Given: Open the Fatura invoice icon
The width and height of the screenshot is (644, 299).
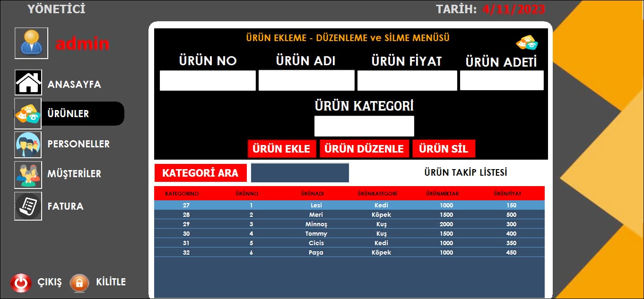Looking at the screenshot, I should click(28, 206).
